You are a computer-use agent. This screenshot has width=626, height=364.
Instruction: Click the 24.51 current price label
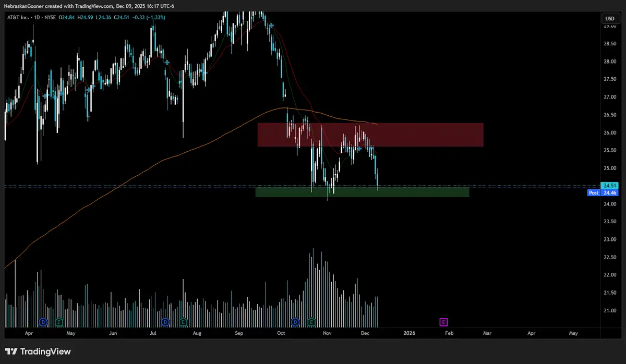[x=609, y=185]
